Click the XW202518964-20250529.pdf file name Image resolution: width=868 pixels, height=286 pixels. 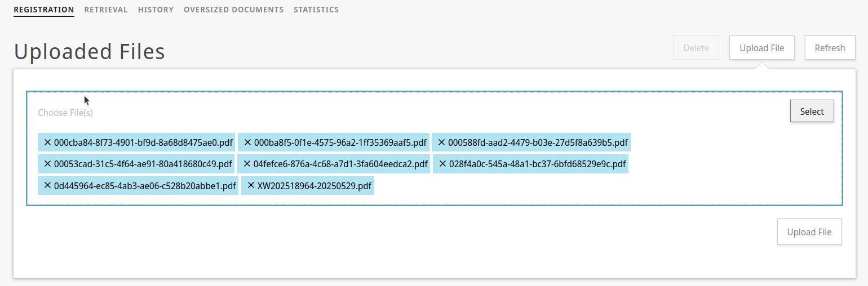point(315,186)
